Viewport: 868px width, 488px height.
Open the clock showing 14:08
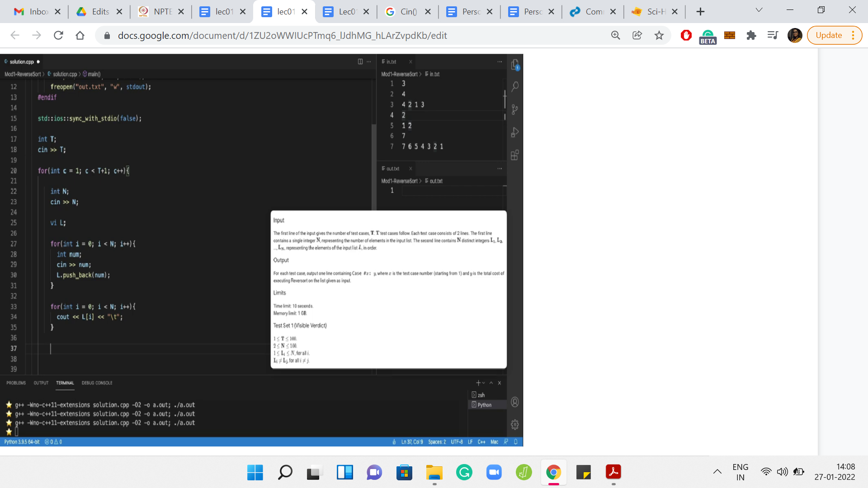(x=835, y=472)
